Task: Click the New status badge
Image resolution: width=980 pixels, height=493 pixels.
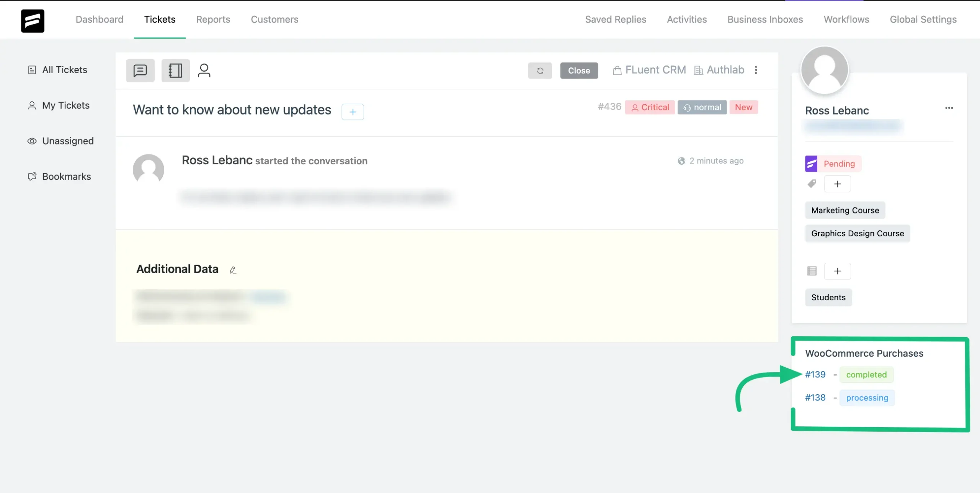Action: pyautogui.click(x=743, y=107)
